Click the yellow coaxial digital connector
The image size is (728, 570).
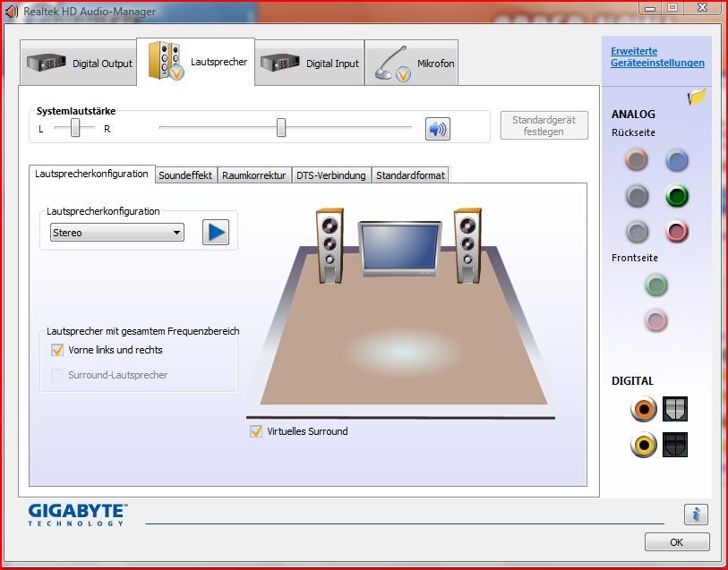click(x=644, y=445)
